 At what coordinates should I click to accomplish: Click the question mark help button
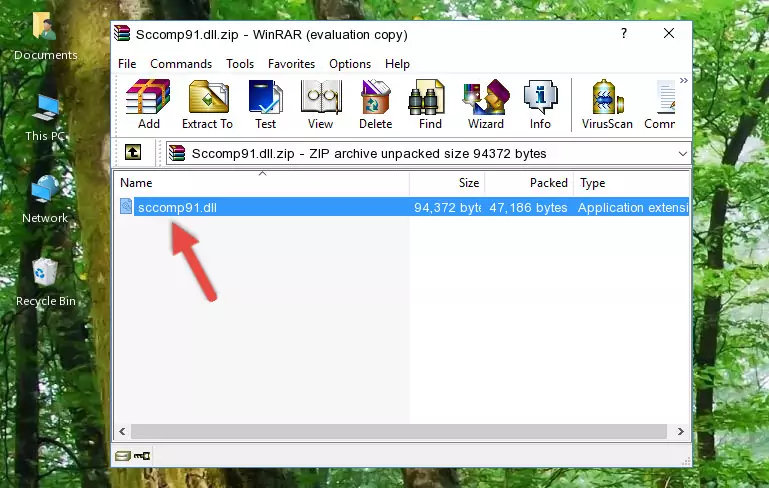point(624,33)
